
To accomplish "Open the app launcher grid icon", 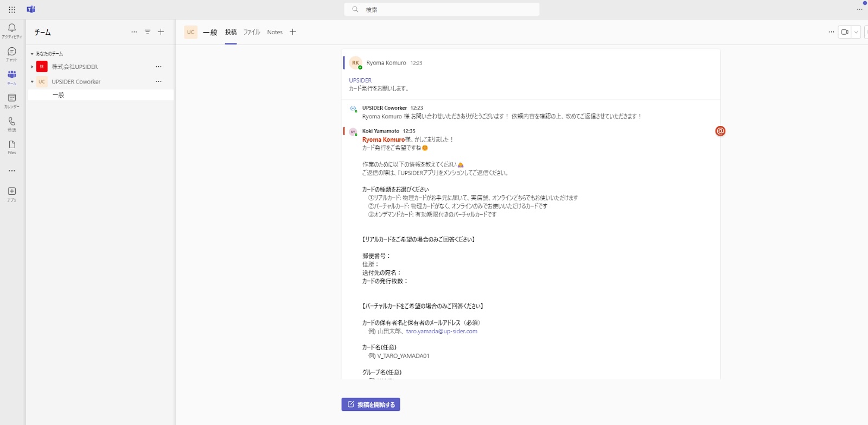I will pos(12,9).
